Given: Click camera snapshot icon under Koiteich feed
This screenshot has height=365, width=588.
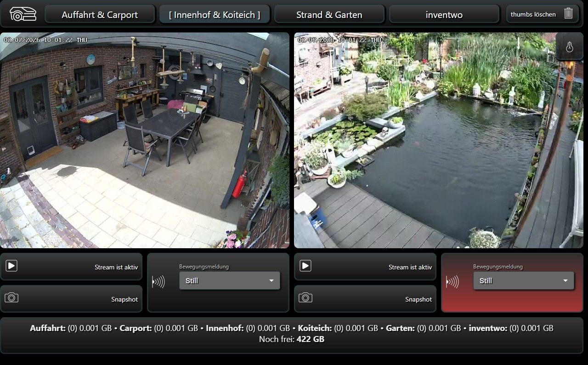Looking at the screenshot, I should 305,297.
